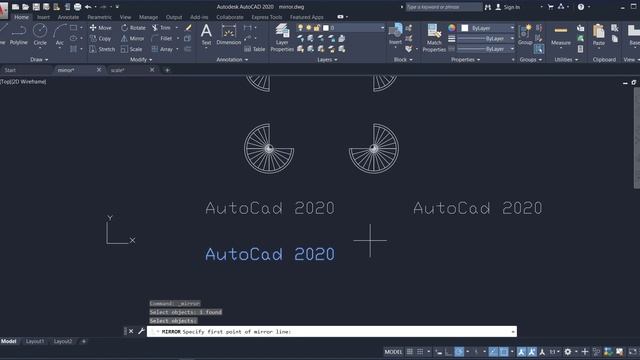Toggle ortho mode in status bar

448,351
